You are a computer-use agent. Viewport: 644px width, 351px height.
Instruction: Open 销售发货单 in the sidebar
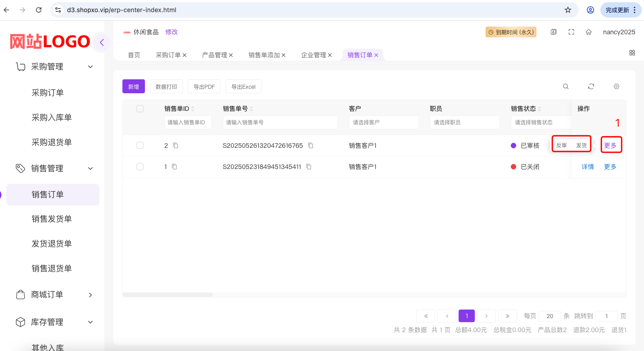[x=52, y=219]
